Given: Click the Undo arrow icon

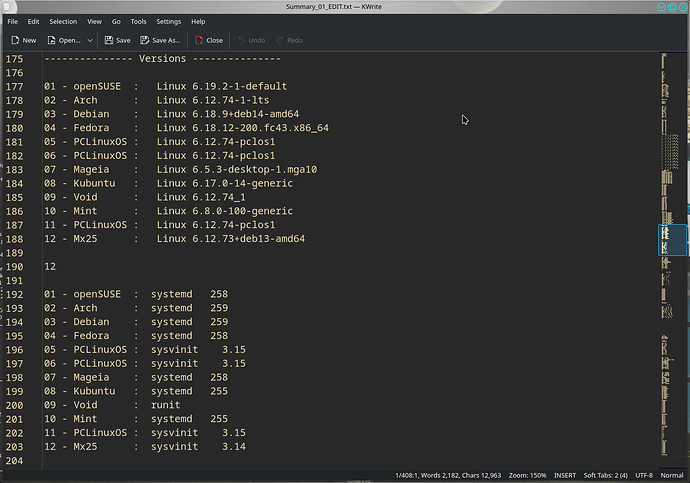Looking at the screenshot, I should point(241,40).
